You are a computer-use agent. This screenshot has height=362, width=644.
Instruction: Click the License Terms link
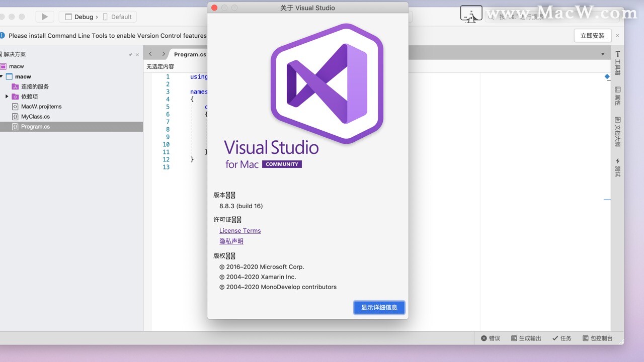(240, 230)
